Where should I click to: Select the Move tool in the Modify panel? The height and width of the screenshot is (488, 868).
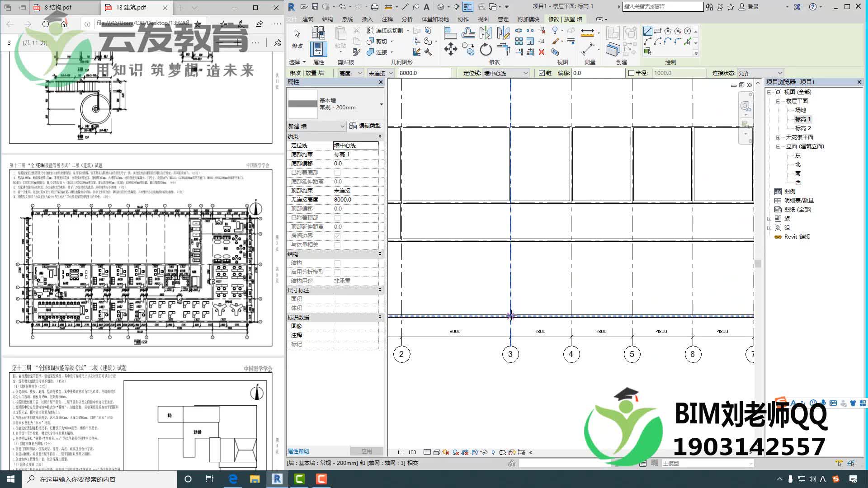[450, 49]
